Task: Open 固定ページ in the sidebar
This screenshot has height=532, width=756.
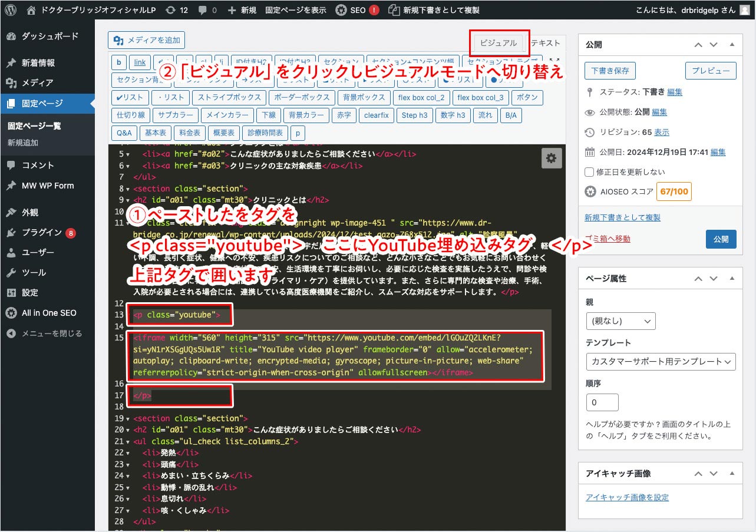Action: pos(47,104)
